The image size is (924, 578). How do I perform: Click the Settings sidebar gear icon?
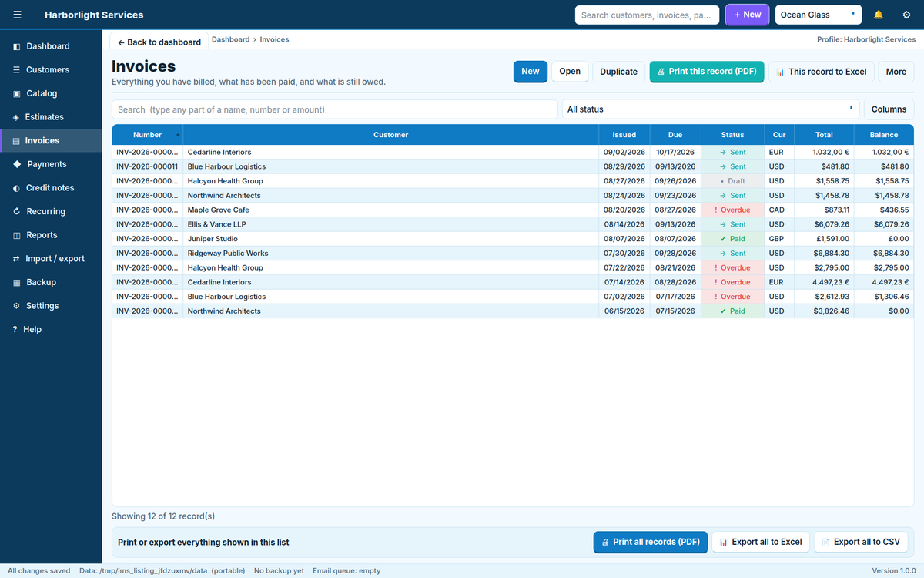17,306
